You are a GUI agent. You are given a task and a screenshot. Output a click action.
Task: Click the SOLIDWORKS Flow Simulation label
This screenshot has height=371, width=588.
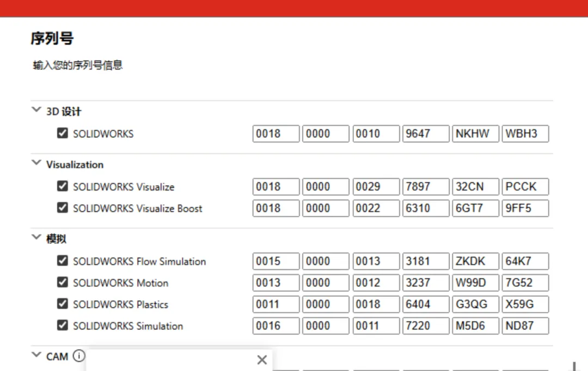[x=139, y=261]
